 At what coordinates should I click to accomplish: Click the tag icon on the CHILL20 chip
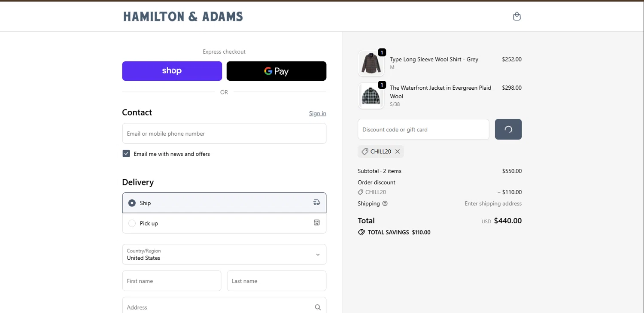[x=365, y=152]
